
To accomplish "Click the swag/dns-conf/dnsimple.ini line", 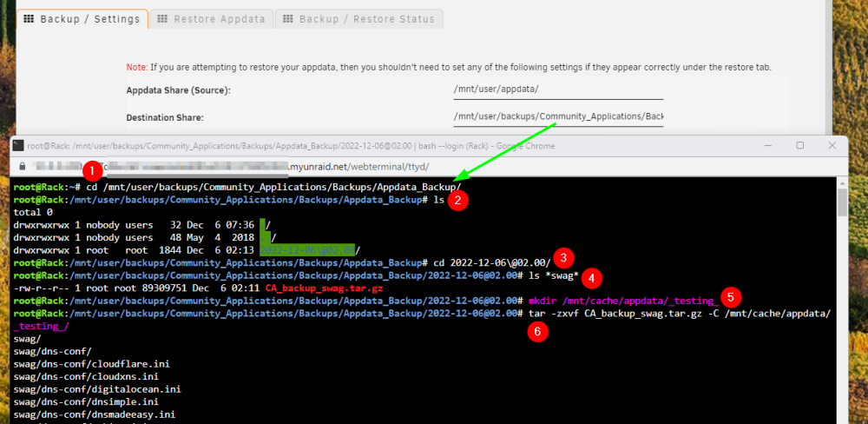I will click(86, 401).
